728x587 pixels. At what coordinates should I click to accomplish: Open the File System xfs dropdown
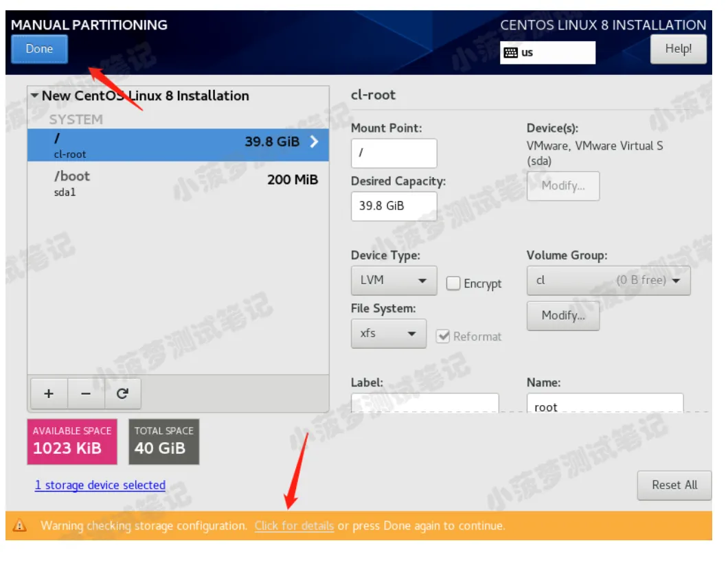(x=389, y=334)
